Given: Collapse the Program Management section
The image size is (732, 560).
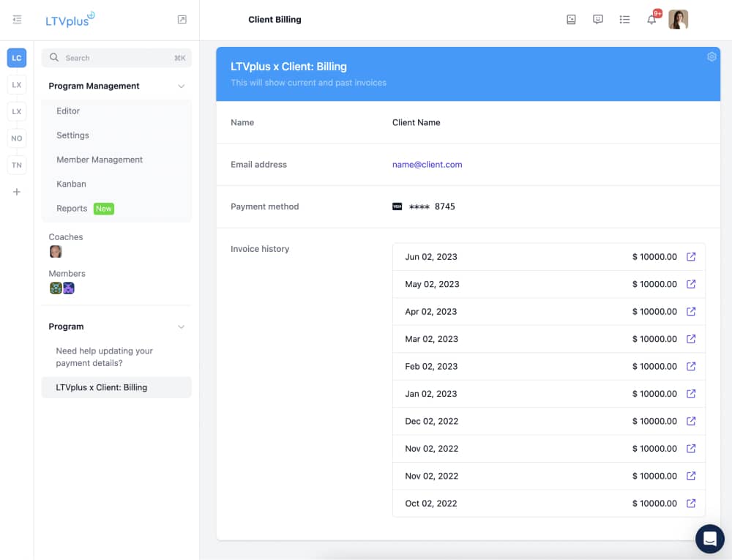Looking at the screenshot, I should click(x=182, y=86).
